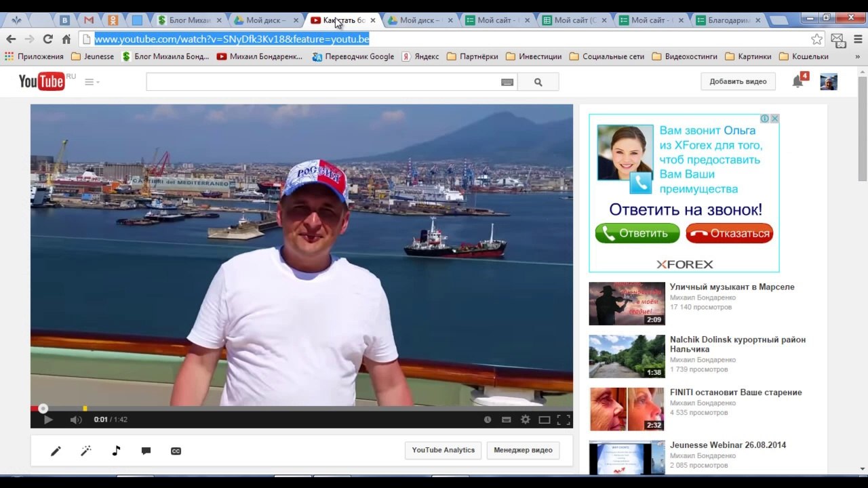Click Отказаться in the XForex ad

click(x=730, y=234)
